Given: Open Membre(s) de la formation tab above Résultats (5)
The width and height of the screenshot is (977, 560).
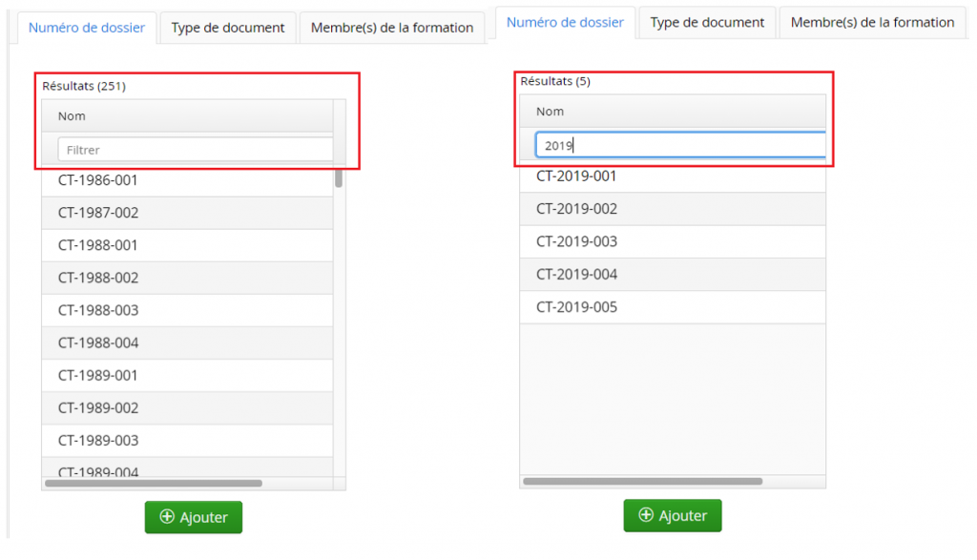Looking at the screenshot, I should (x=872, y=22).
